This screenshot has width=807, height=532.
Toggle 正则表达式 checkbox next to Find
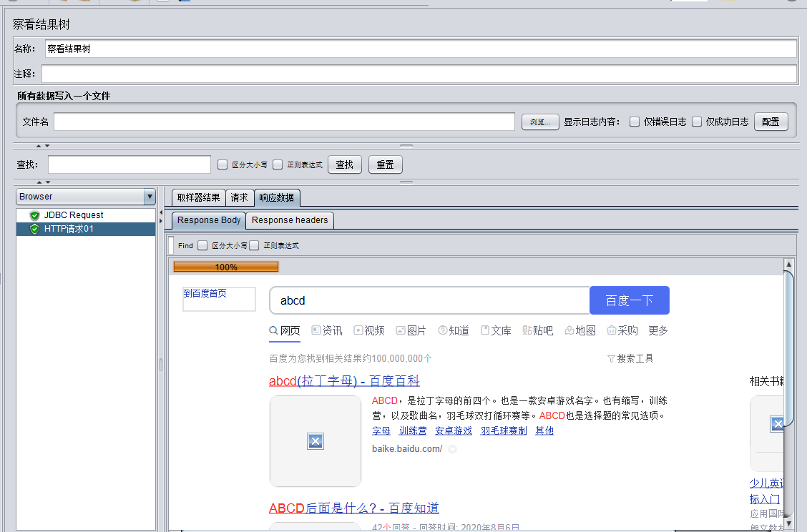[x=254, y=245]
